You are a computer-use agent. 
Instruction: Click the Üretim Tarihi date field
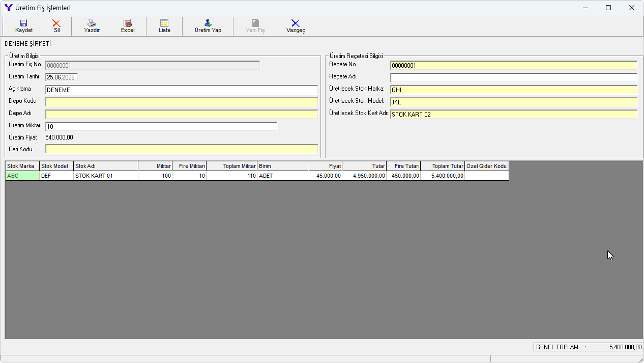[62, 77]
